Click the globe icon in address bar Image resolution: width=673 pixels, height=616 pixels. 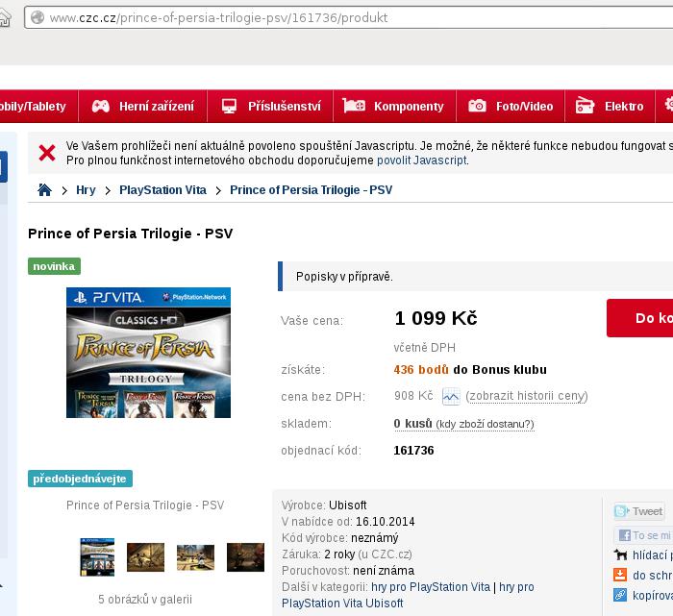pyautogui.click(x=37, y=17)
